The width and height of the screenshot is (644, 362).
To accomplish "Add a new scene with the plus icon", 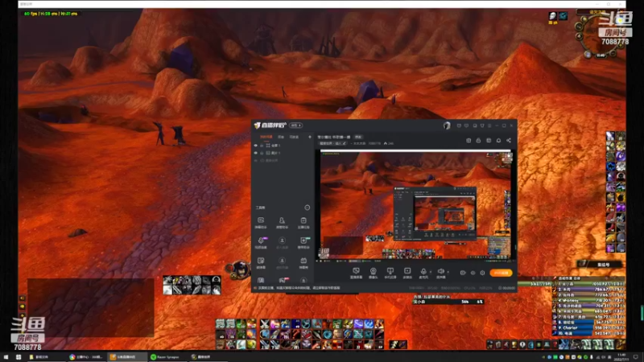I will 310,137.
